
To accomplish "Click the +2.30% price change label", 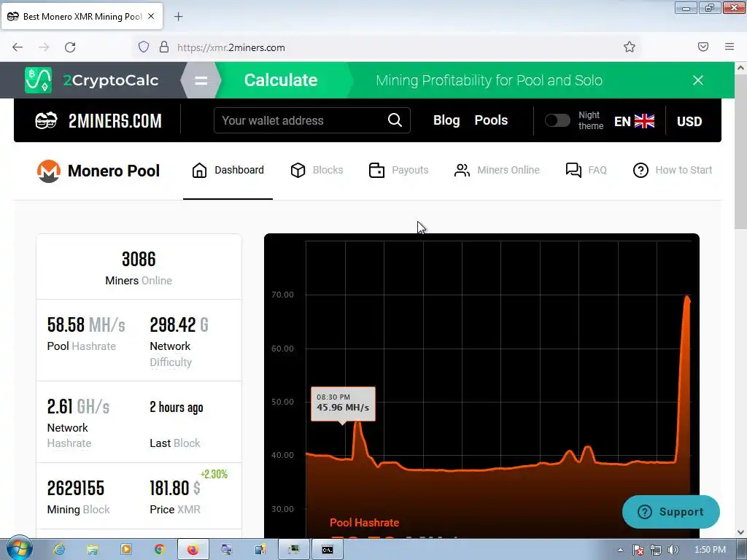I will coord(214,474).
